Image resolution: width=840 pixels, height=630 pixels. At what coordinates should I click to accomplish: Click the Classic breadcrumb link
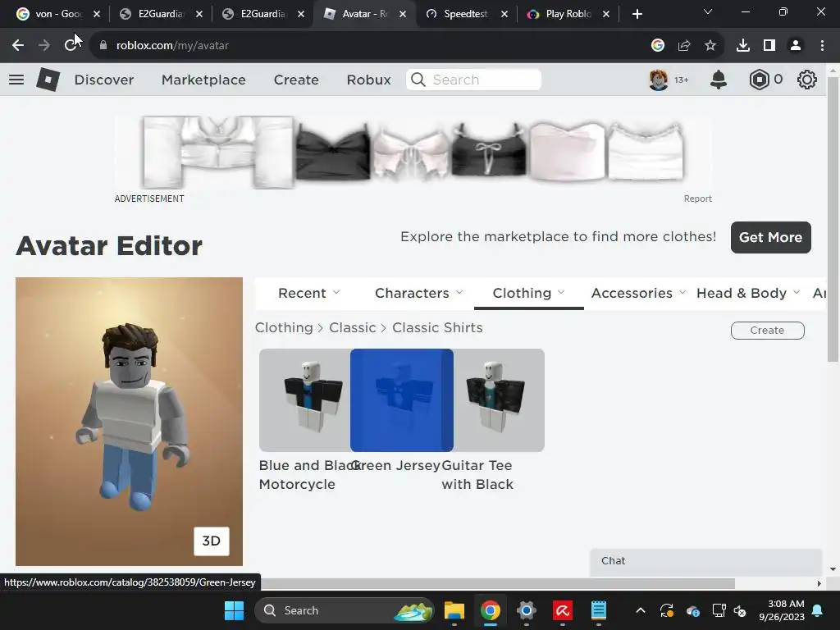point(352,327)
